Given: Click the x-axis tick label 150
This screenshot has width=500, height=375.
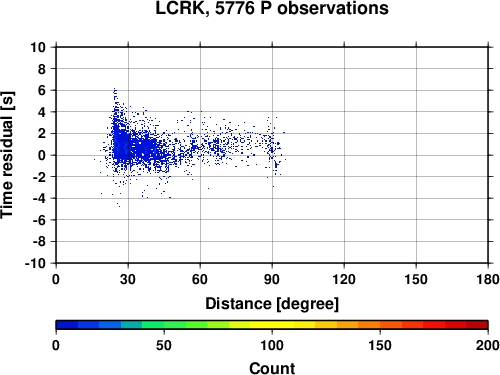Looking at the screenshot, I should pos(416,279).
